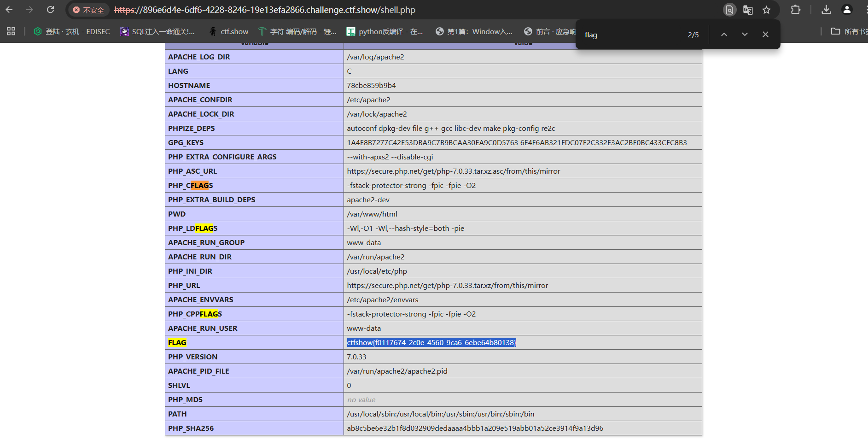Open the downloads icon in toolbar
This screenshot has width=868, height=440.
pyautogui.click(x=827, y=10)
